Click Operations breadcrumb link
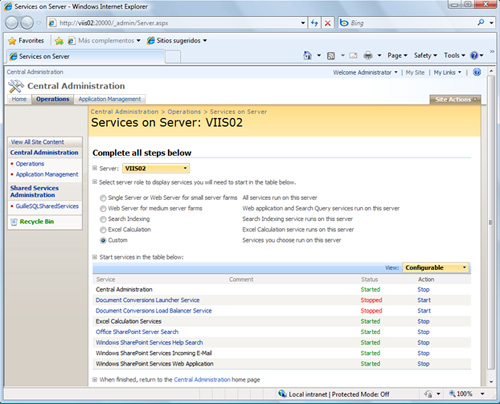The height and width of the screenshot is (404, 500). pyautogui.click(x=184, y=112)
